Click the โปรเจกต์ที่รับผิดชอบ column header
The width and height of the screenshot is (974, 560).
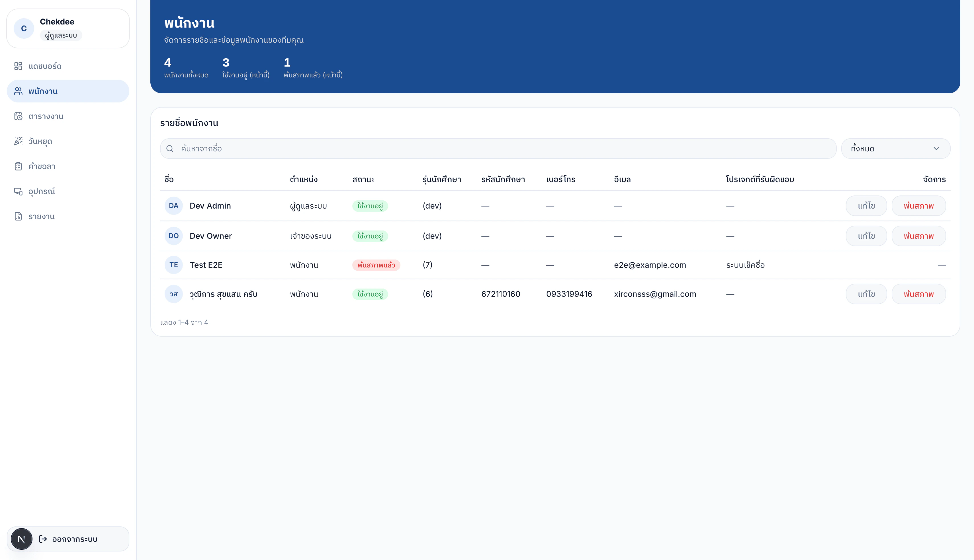pos(760,179)
